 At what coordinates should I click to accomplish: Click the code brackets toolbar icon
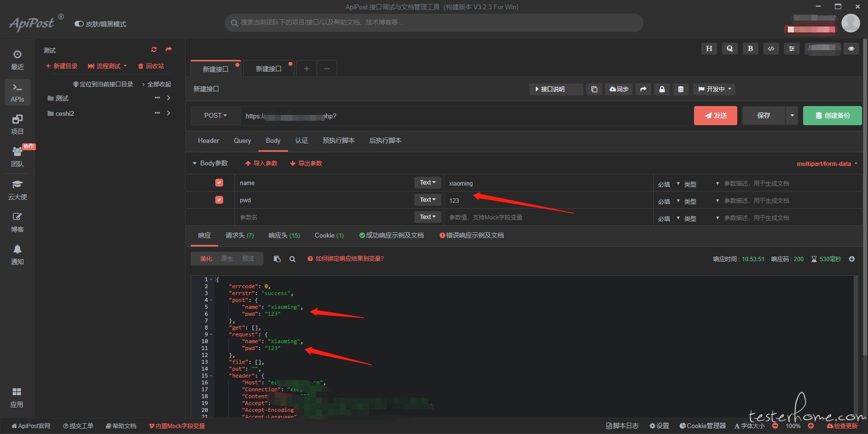click(x=771, y=48)
